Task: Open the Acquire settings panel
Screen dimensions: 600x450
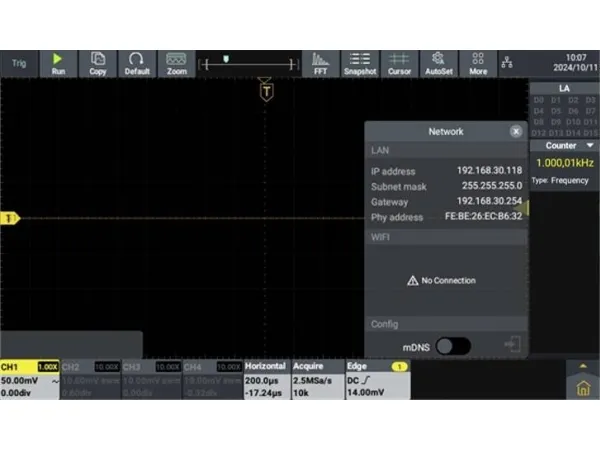Action: 316,380
